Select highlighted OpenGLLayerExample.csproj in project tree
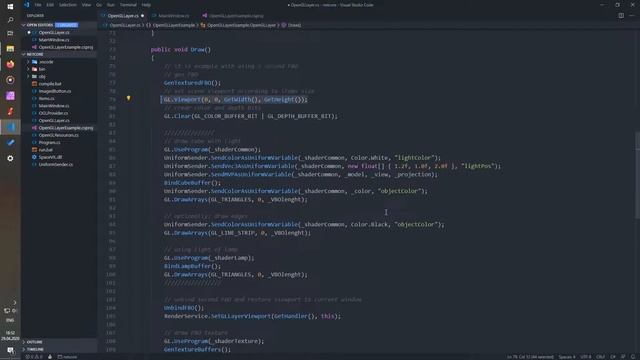 65,128
